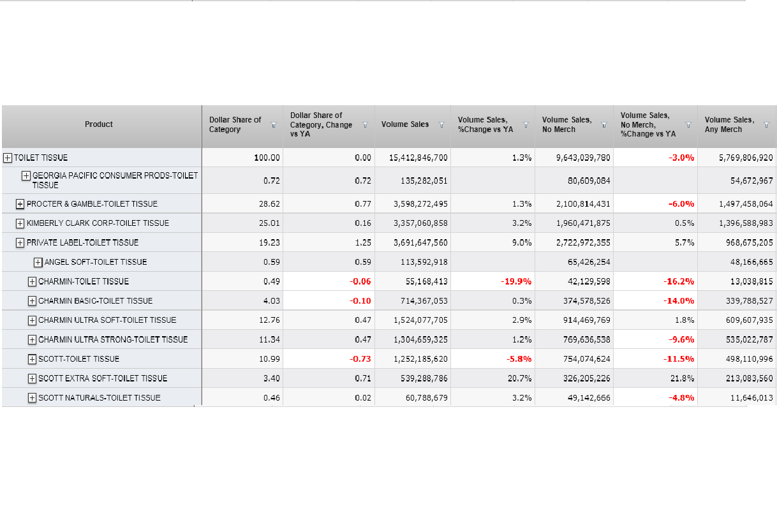Select the Charmin Basic-Toilet Tissue label

coord(95,300)
